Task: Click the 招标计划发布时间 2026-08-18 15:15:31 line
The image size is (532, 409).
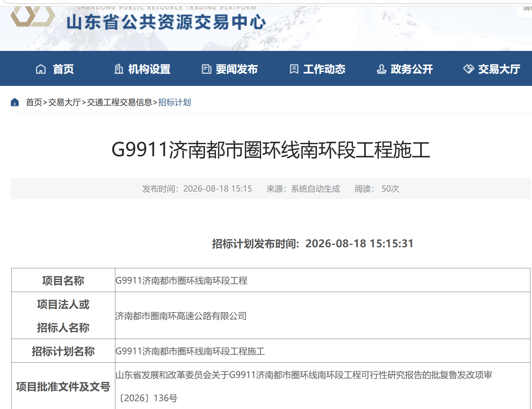Action: (313, 244)
